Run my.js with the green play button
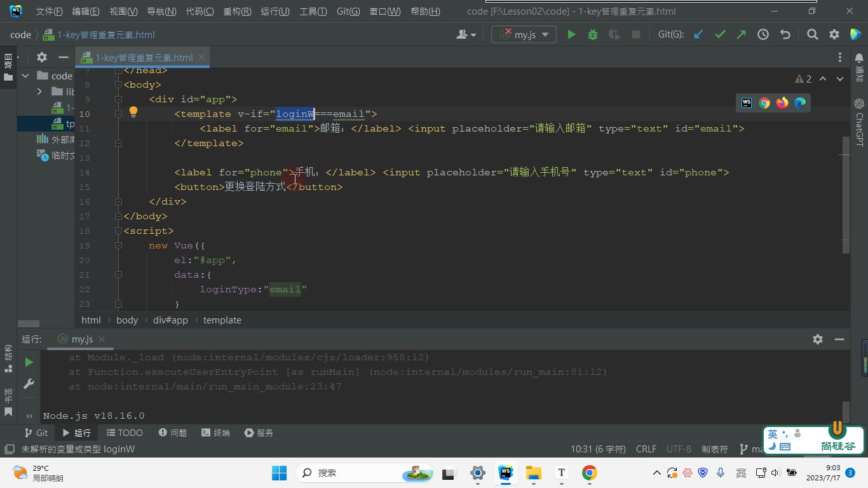Image resolution: width=868 pixels, height=488 pixels. coord(571,35)
